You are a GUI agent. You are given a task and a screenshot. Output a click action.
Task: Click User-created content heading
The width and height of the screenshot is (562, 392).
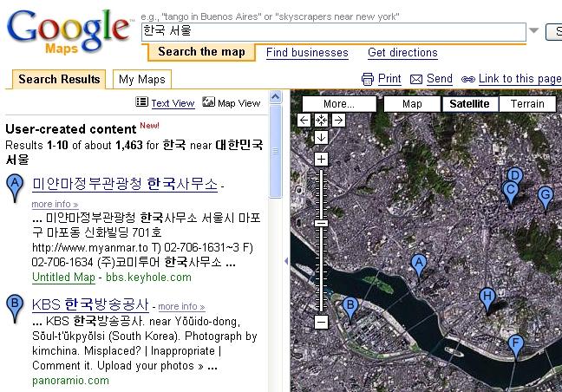pos(71,129)
